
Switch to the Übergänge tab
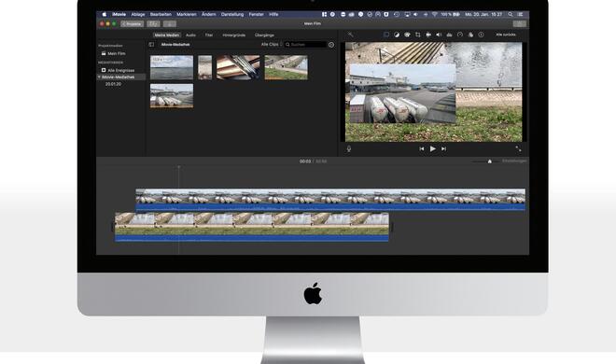click(264, 35)
